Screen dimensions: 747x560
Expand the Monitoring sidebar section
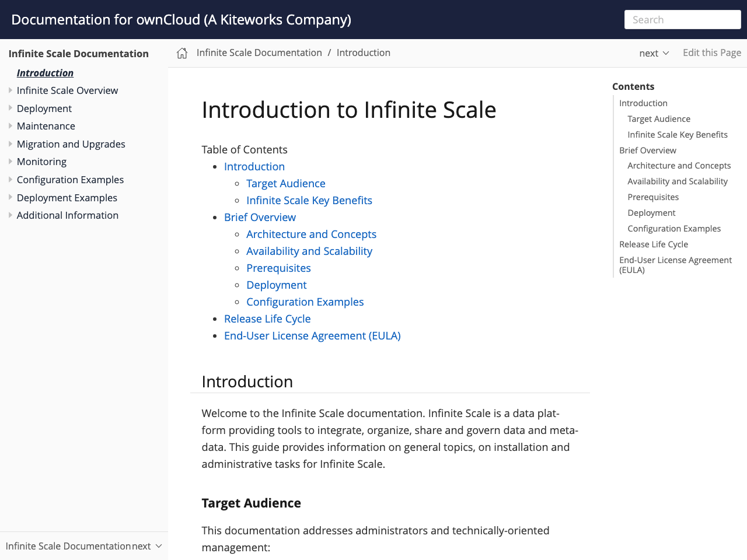(x=10, y=162)
